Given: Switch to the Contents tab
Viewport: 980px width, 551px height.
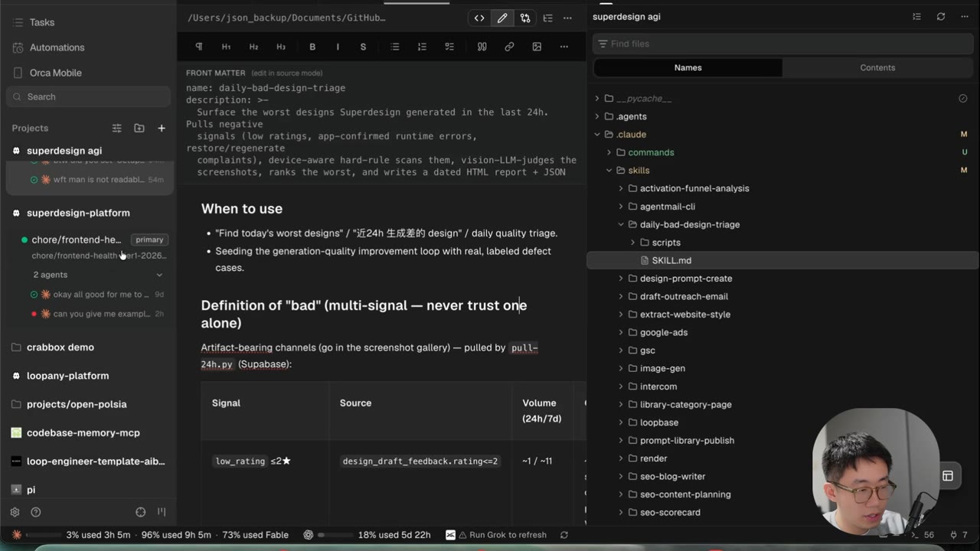Looking at the screenshot, I should [877, 67].
